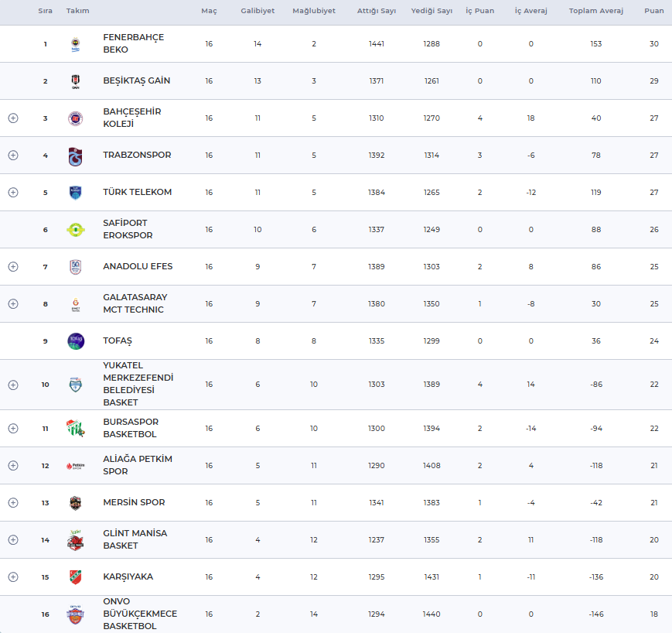The width and height of the screenshot is (672, 633).
Task: Click the Tofaş team logo
Action: coord(75,341)
